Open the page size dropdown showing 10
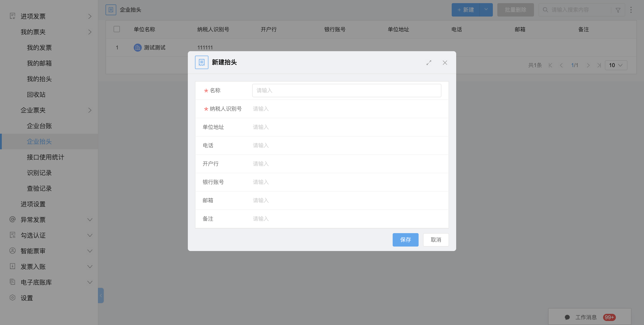The width and height of the screenshot is (644, 325). click(x=616, y=65)
